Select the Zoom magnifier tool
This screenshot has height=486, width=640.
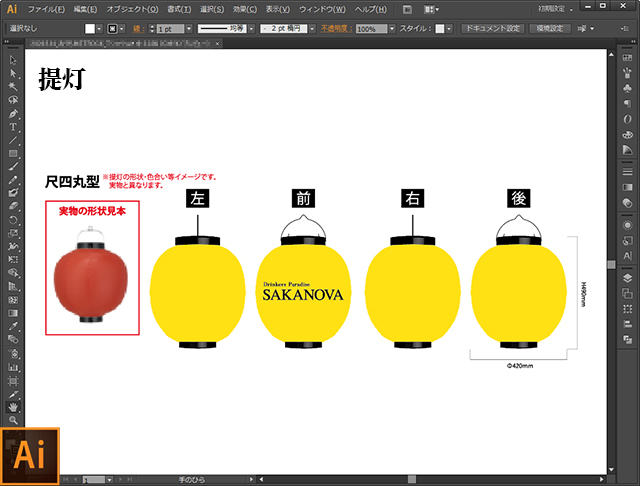point(13,420)
